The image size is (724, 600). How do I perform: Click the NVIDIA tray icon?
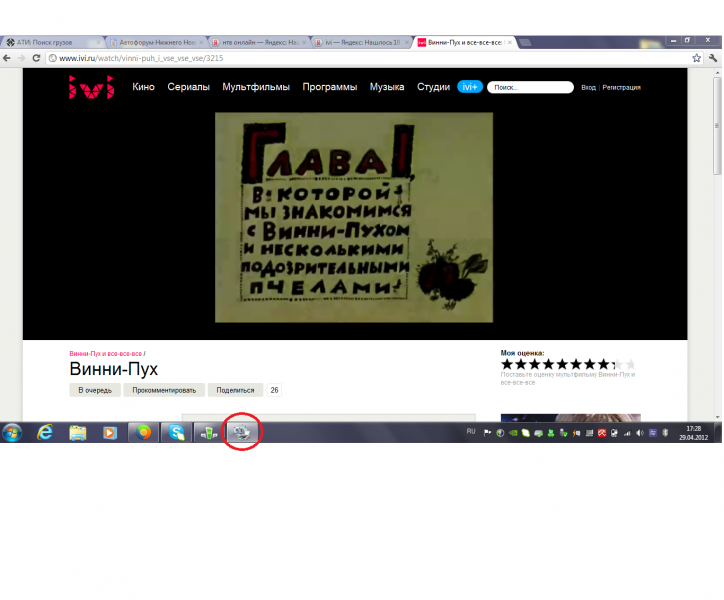[x=513, y=433]
